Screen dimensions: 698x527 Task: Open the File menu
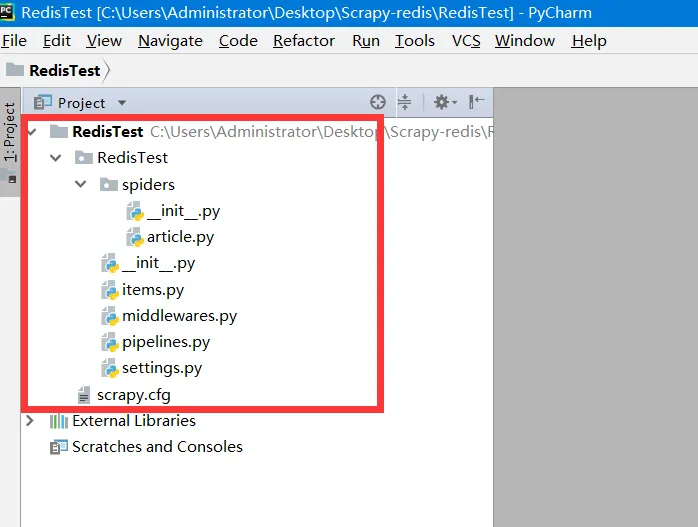[14, 41]
